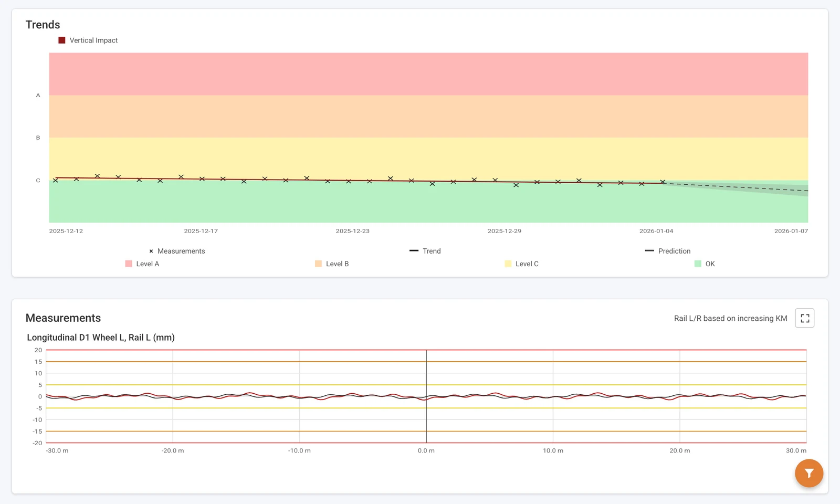The width and height of the screenshot is (840, 504).
Task: Click the C threshold axis label
Action: [38, 180]
